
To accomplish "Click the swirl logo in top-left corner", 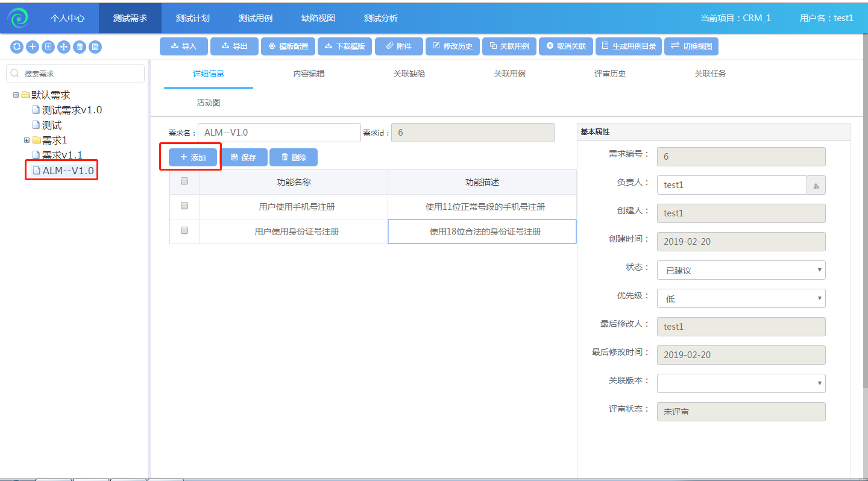I will [18, 18].
